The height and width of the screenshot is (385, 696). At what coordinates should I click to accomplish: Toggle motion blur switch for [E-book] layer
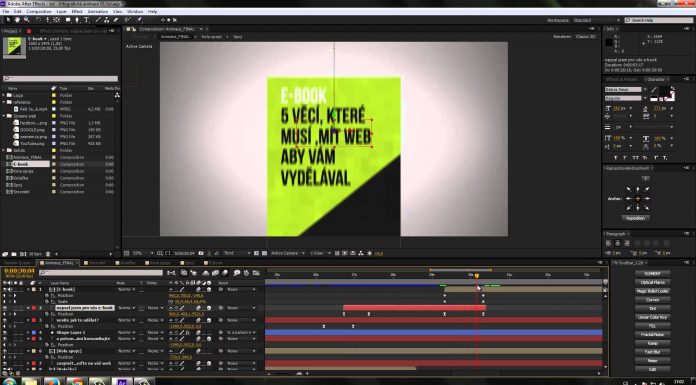click(198, 290)
